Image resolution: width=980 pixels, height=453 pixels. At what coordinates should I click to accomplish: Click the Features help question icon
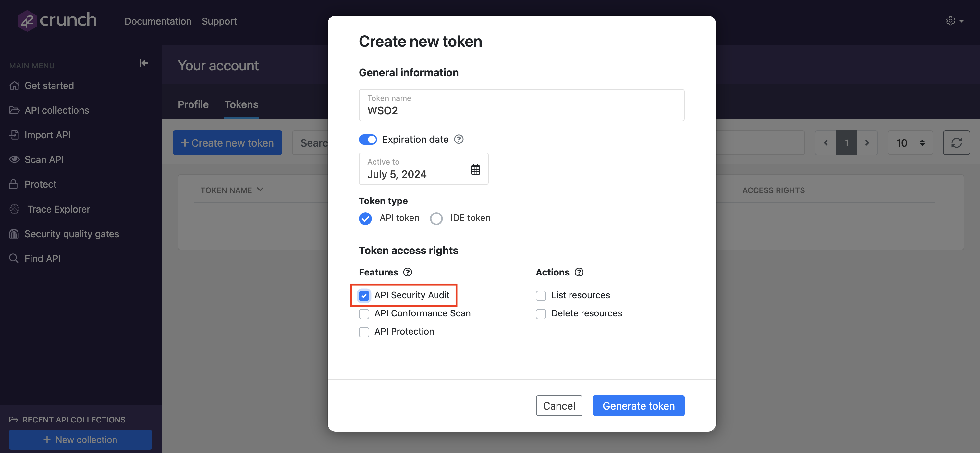408,272
